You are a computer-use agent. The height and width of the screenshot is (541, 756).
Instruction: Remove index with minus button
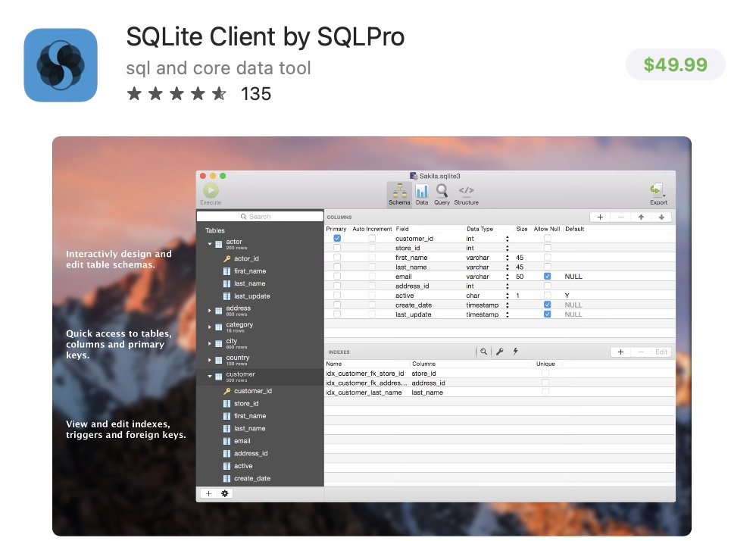coord(641,352)
